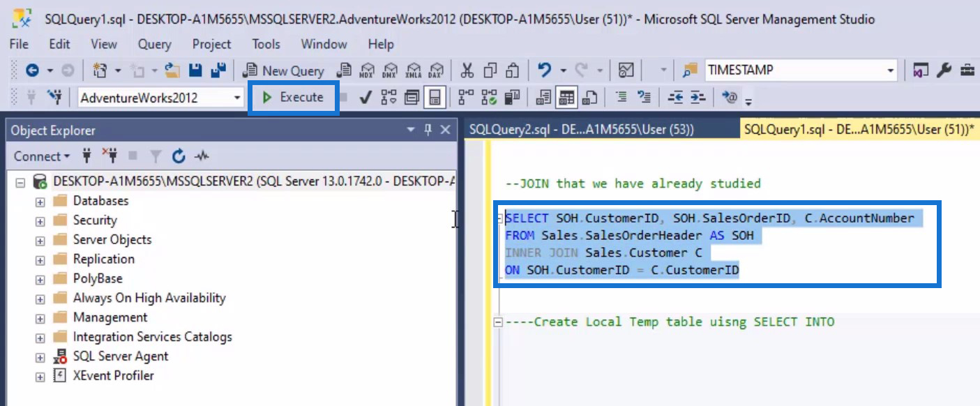This screenshot has width=980, height=406.
Task: Open a new XMLA query
Action: pos(413,70)
